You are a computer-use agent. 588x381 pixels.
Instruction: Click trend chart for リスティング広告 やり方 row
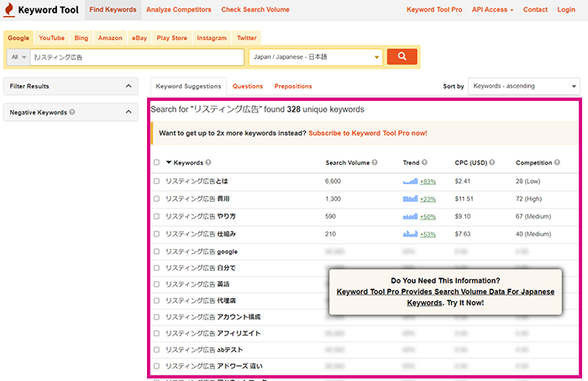[410, 217]
